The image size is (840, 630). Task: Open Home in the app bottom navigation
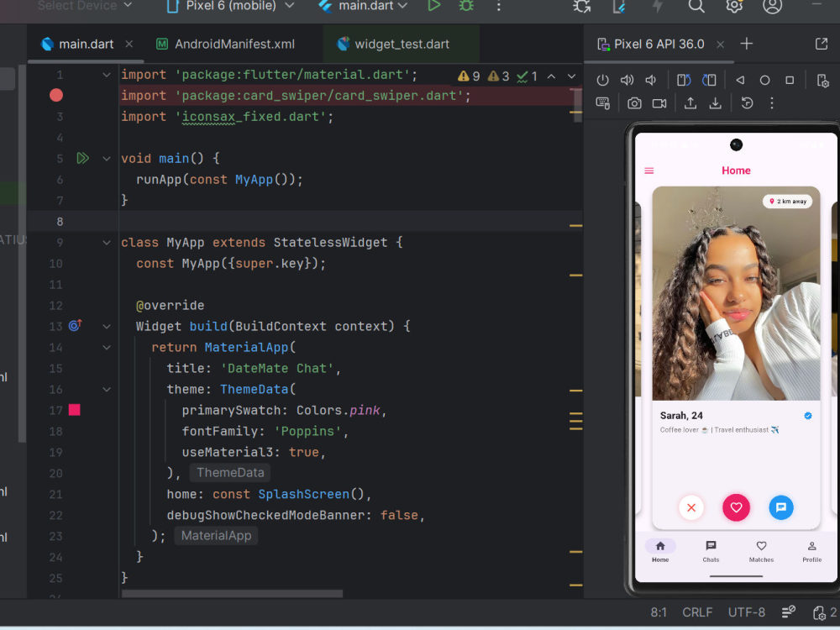tap(660, 551)
